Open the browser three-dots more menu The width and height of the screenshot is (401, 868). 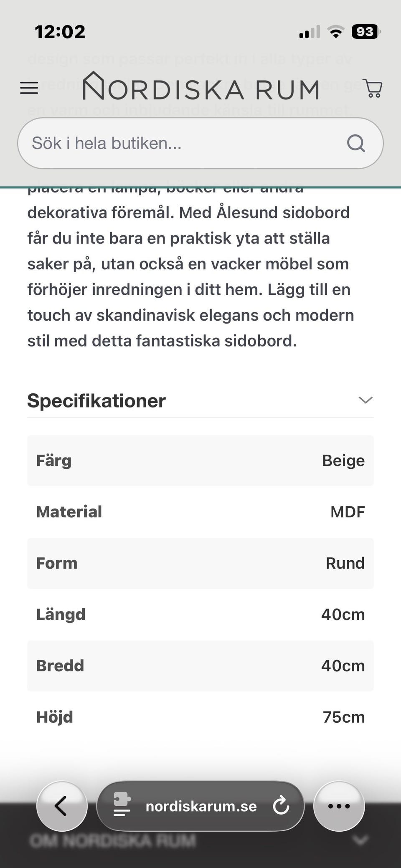[339, 806]
